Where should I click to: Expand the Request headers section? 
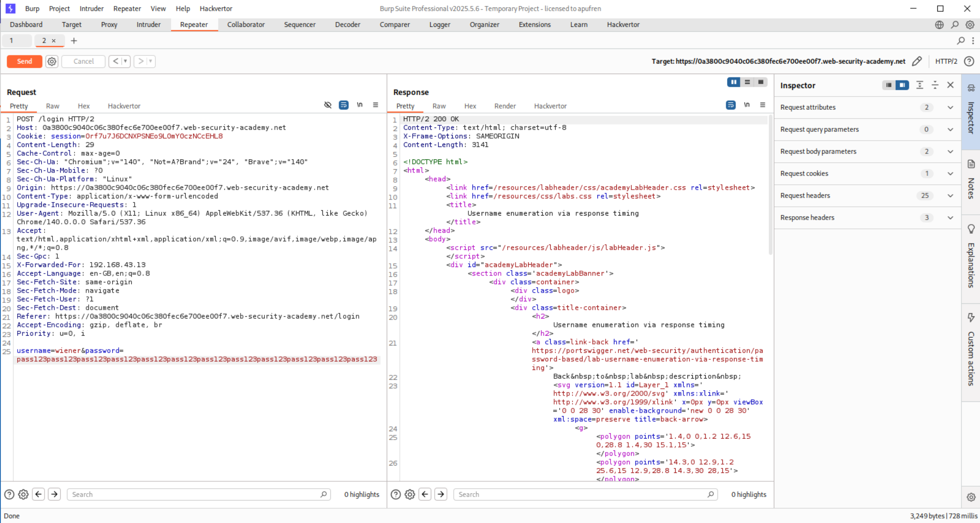click(950, 196)
